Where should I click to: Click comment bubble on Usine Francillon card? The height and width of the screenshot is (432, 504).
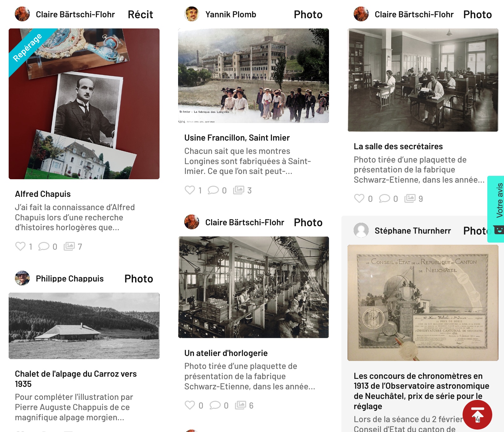click(x=213, y=190)
